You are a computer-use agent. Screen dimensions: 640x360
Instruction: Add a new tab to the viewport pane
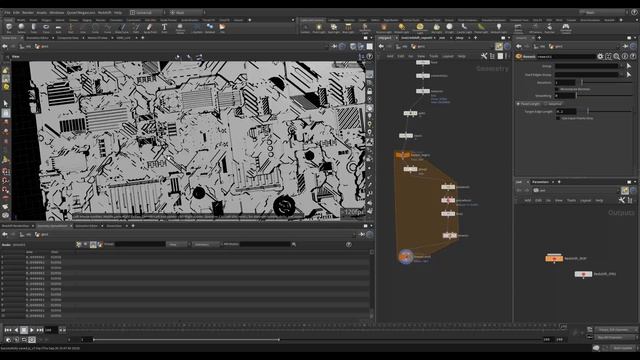tap(142, 38)
